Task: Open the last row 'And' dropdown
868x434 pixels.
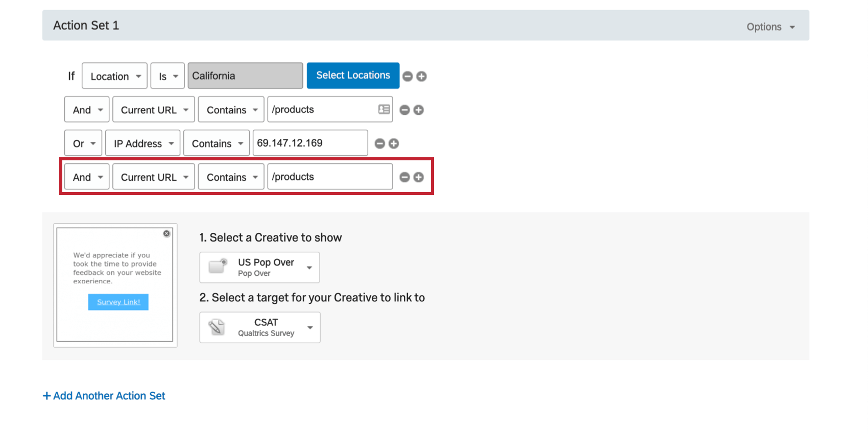Action: pos(87,177)
